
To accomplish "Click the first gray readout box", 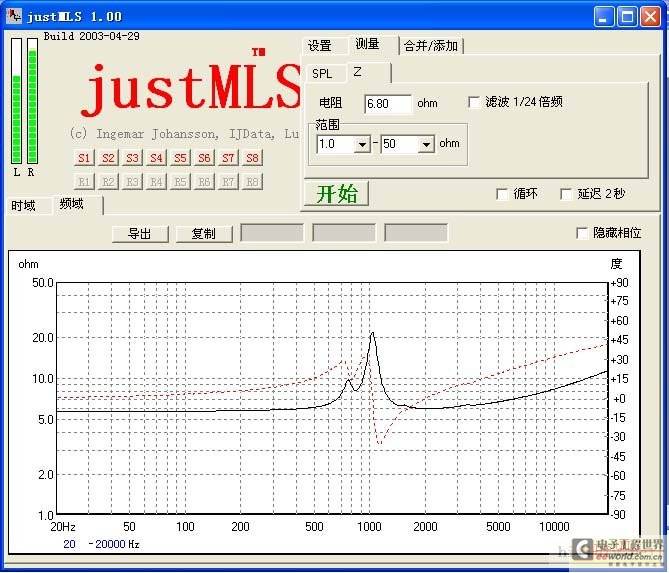I will click(x=272, y=233).
